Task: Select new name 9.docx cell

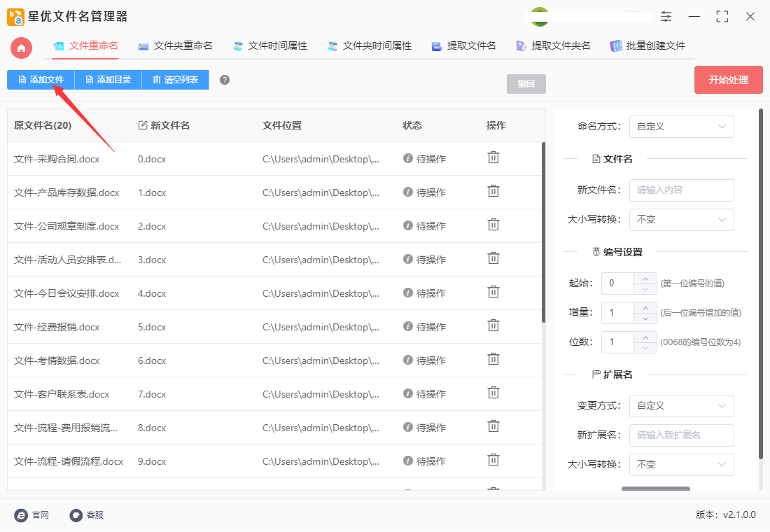Action: pyautogui.click(x=152, y=461)
